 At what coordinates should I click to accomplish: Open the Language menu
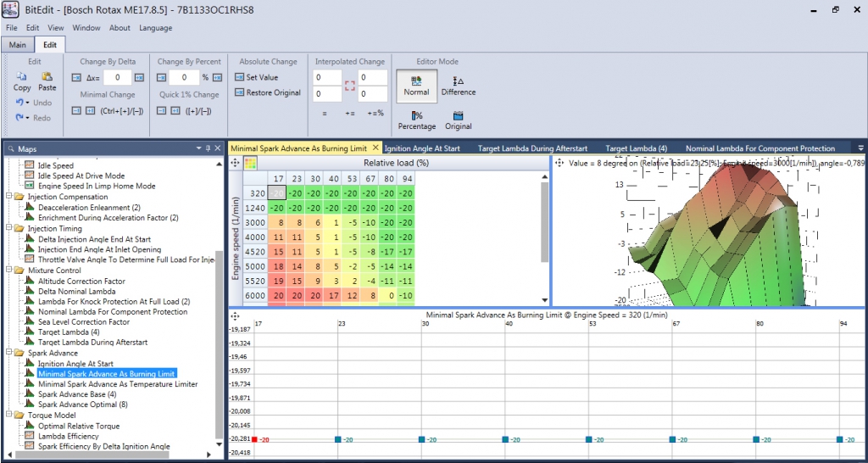156,28
